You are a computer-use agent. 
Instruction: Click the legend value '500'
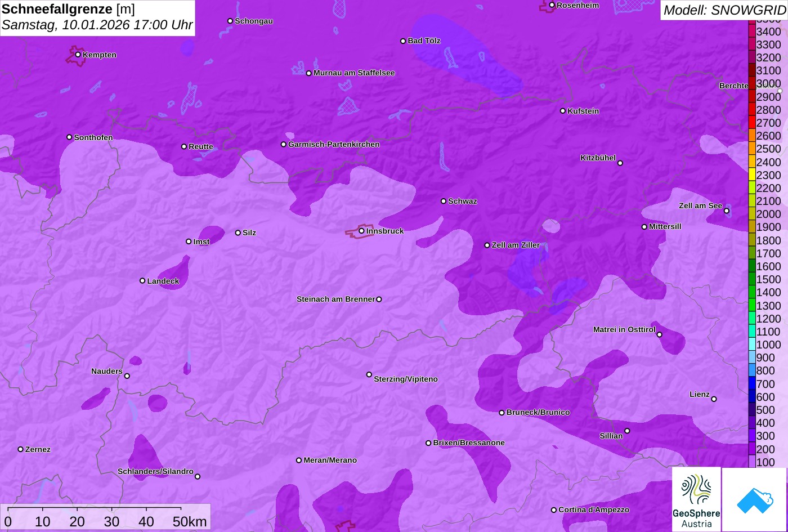click(x=765, y=410)
